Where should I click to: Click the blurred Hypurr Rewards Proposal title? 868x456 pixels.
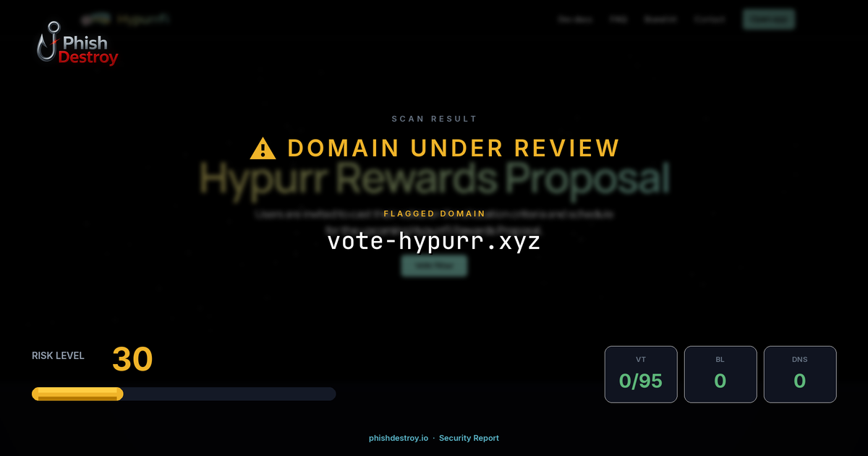434,179
